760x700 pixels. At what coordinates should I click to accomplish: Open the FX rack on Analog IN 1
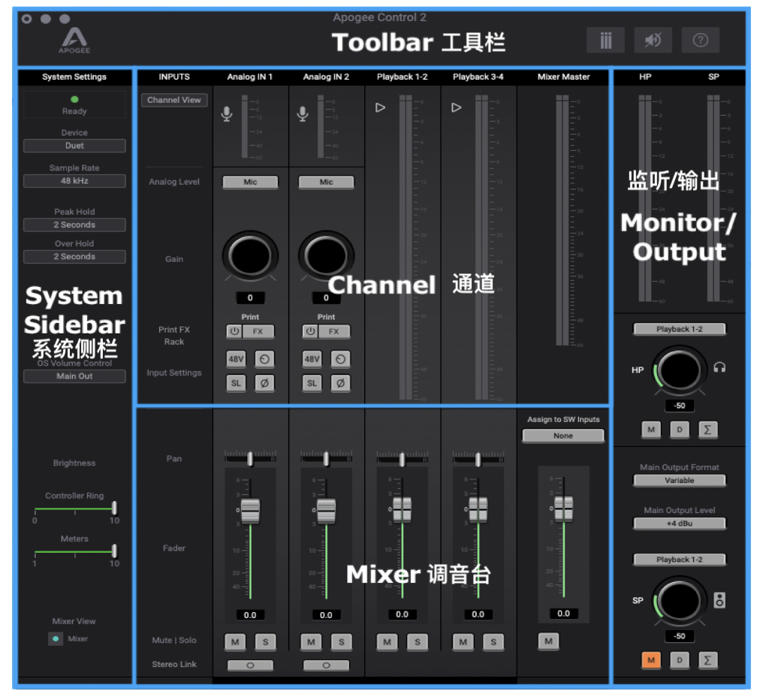coord(259,331)
